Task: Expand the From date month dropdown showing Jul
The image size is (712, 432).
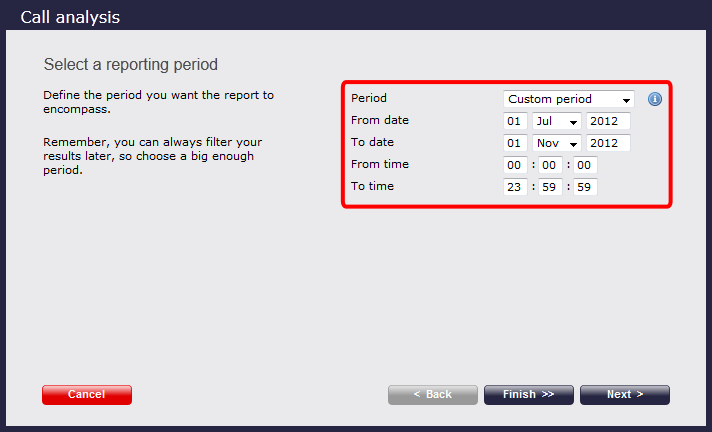Action: click(x=557, y=121)
